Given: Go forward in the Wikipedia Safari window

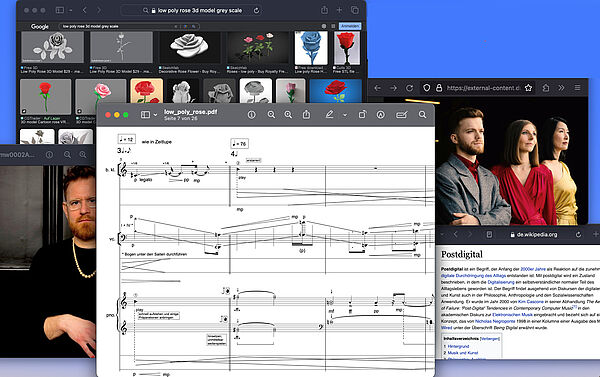Looking at the screenshot, I should pos(470,234).
